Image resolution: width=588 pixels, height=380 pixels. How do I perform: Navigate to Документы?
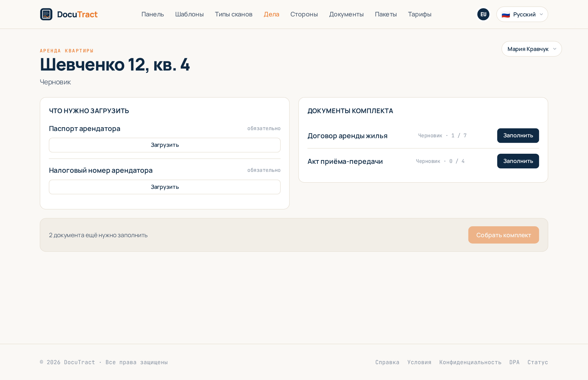pyautogui.click(x=346, y=14)
